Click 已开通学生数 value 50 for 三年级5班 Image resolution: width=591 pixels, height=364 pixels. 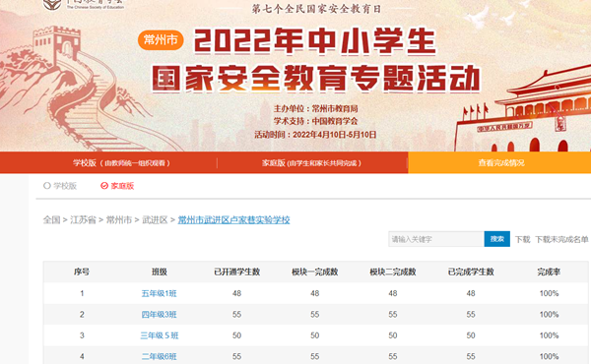coord(236,335)
